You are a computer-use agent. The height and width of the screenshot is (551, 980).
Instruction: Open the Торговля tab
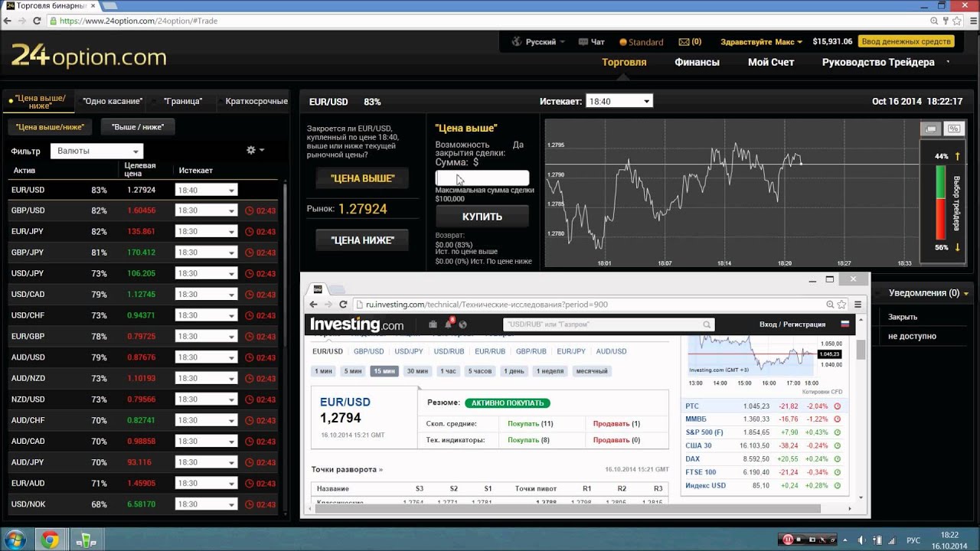click(x=624, y=63)
